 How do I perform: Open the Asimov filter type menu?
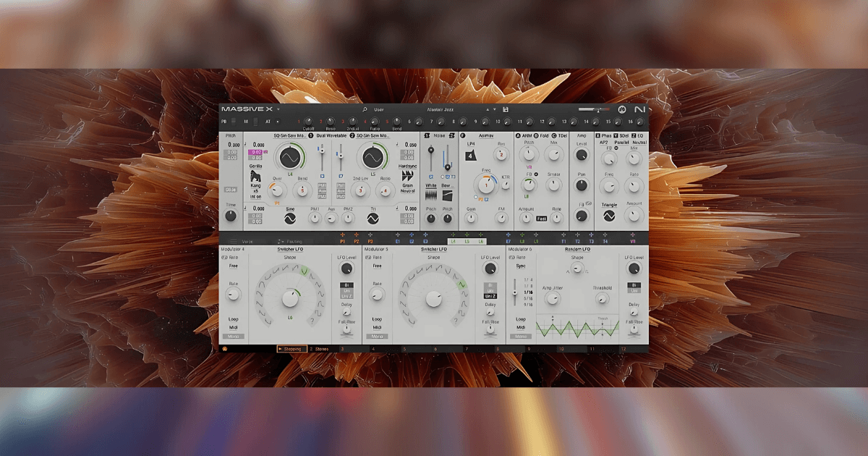pos(486,135)
